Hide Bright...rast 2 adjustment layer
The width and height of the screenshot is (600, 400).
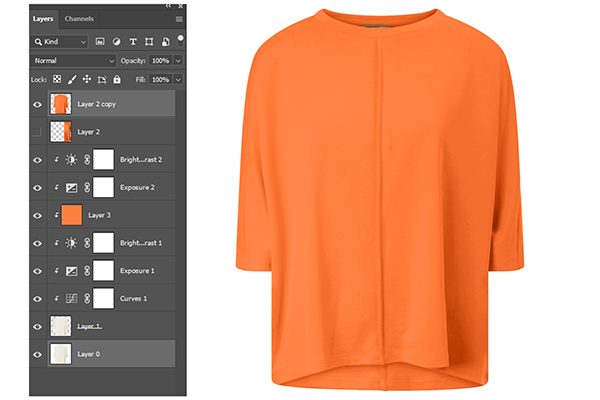[x=38, y=160]
